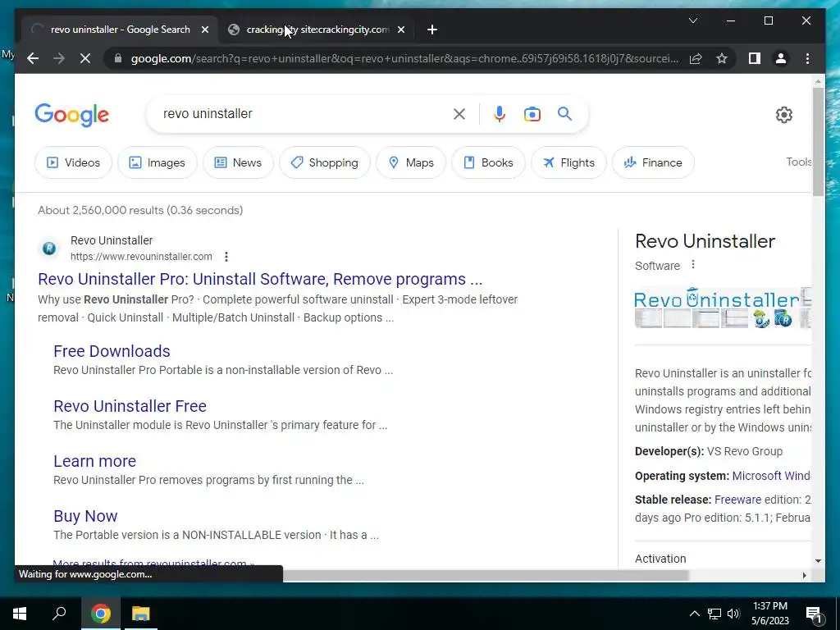
Task: Click the Revo Uninstaller site favicon
Action: click(x=48, y=248)
